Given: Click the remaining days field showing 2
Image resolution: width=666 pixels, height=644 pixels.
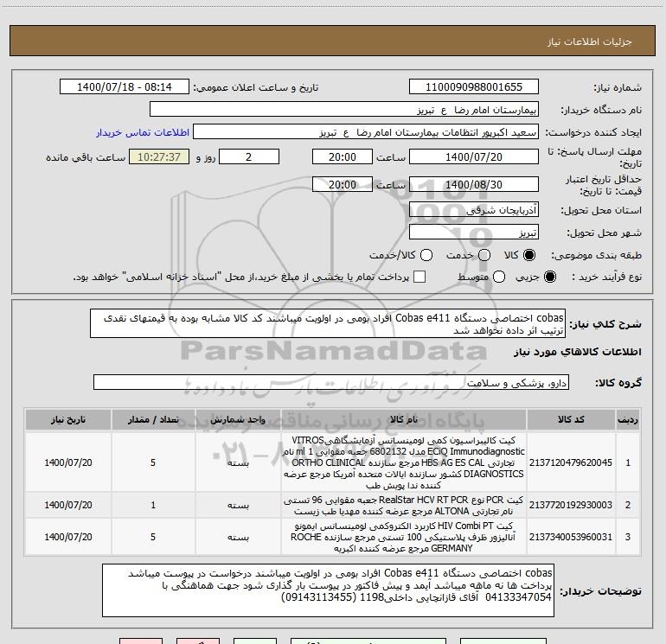Looking at the screenshot, I should (249, 156).
